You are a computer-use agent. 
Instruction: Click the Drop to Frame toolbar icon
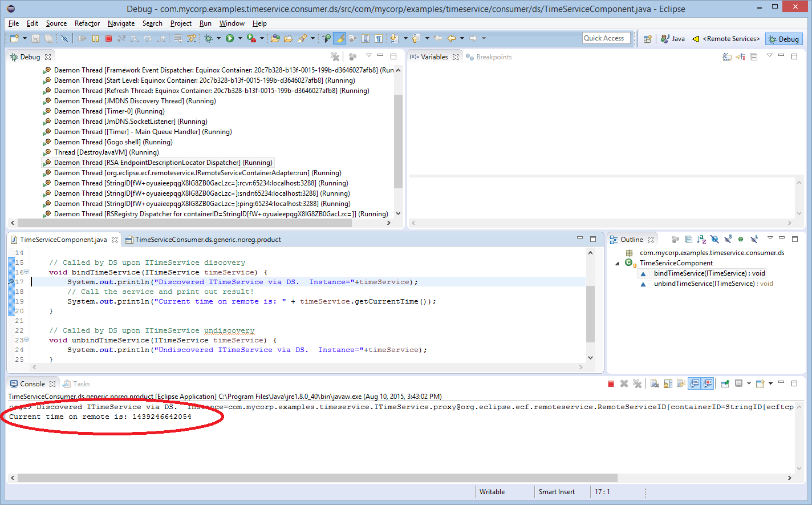tap(178, 38)
